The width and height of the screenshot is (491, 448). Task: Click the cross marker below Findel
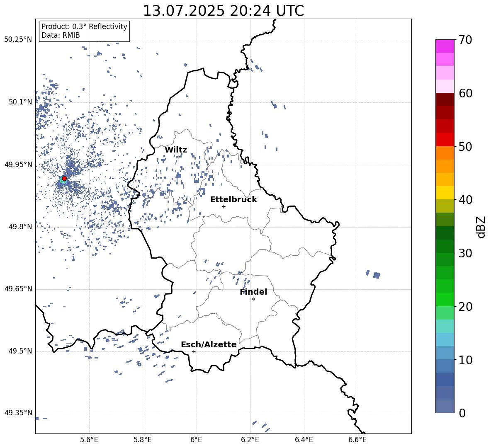[x=253, y=299]
